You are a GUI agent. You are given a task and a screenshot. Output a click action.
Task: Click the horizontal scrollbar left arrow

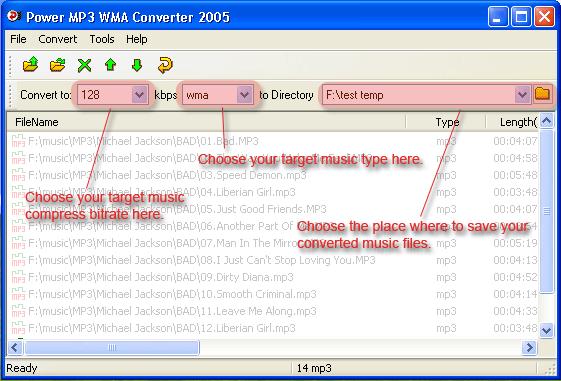coord(15,347)
